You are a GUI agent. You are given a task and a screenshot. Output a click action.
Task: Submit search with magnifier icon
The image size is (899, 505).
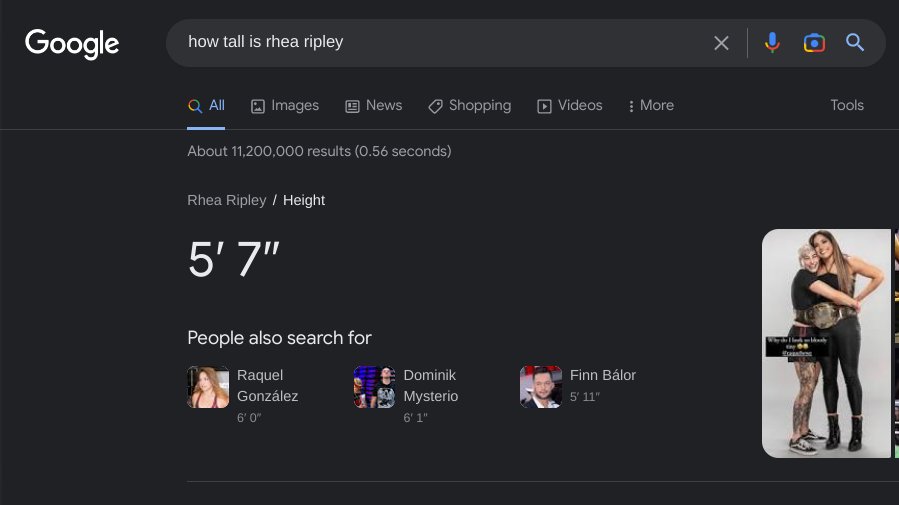(x=855, y=42)
